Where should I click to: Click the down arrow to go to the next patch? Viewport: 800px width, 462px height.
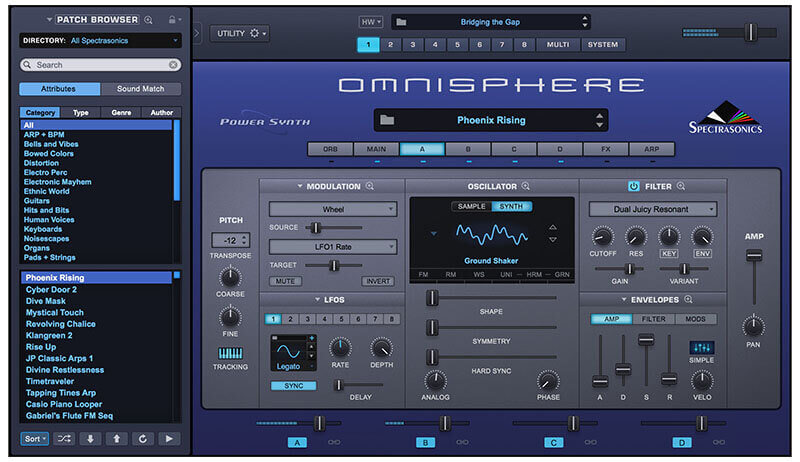coord(90,439)
